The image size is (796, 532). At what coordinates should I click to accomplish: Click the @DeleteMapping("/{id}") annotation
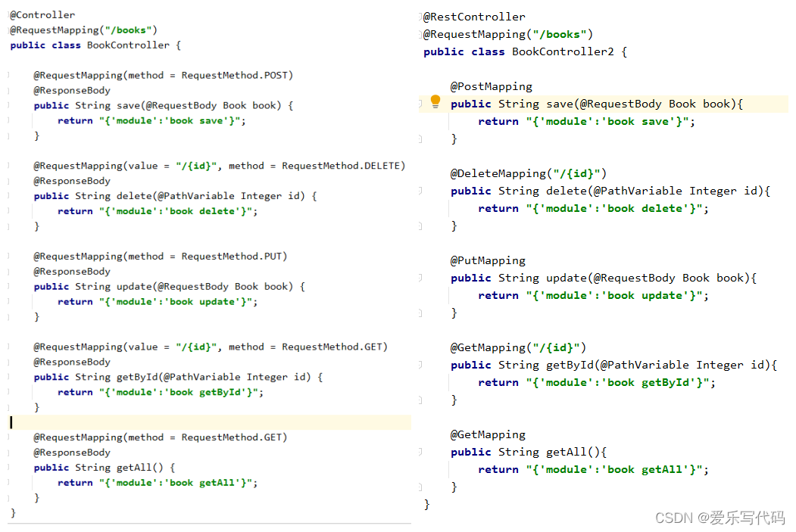click(x=529, y=173)
